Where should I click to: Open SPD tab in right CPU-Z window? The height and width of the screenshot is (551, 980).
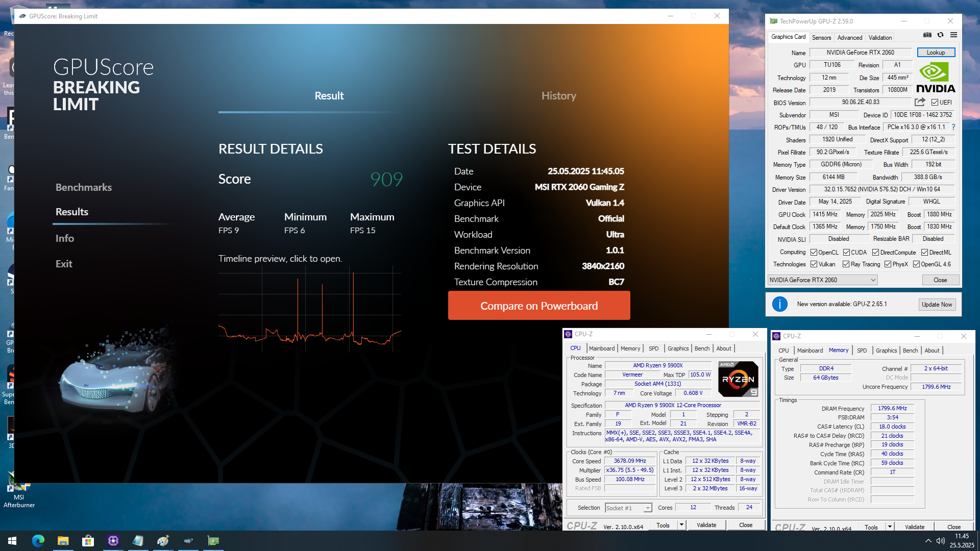tap(862, 350)
